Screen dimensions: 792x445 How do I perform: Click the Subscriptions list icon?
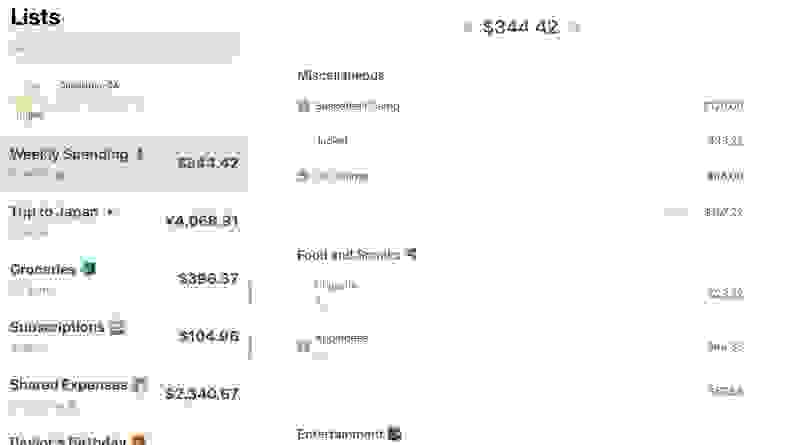[117, 327]
